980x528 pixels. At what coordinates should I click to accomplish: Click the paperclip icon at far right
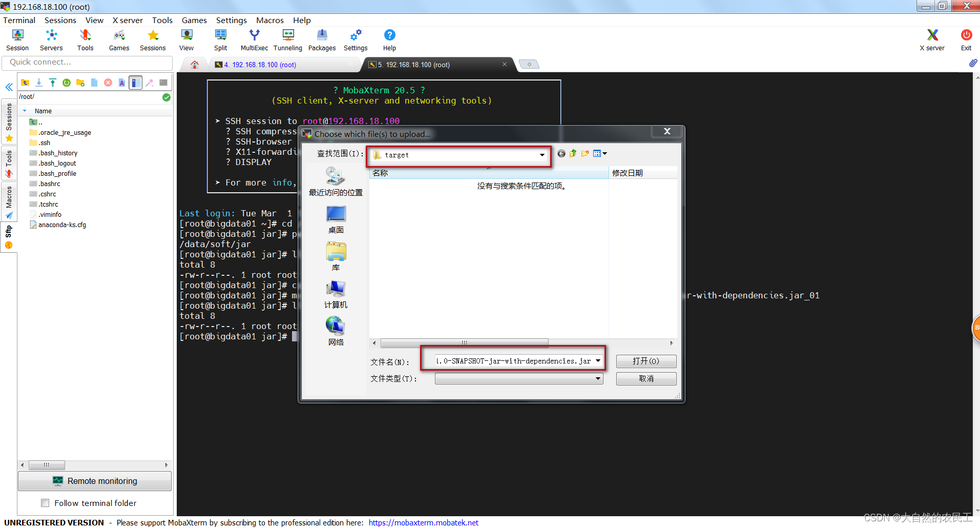tap(973, 63)
